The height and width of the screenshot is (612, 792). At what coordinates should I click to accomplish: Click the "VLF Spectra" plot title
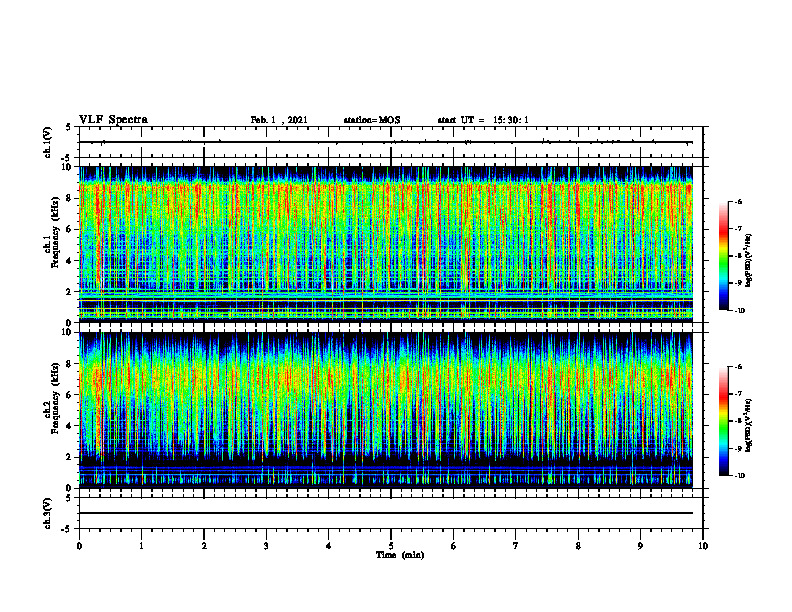click(113, 120)
